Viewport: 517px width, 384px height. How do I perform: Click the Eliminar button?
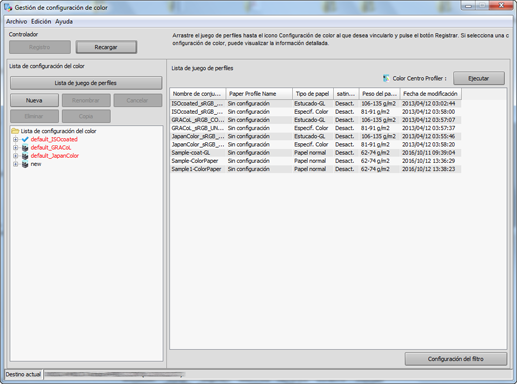tap(34, 116)
